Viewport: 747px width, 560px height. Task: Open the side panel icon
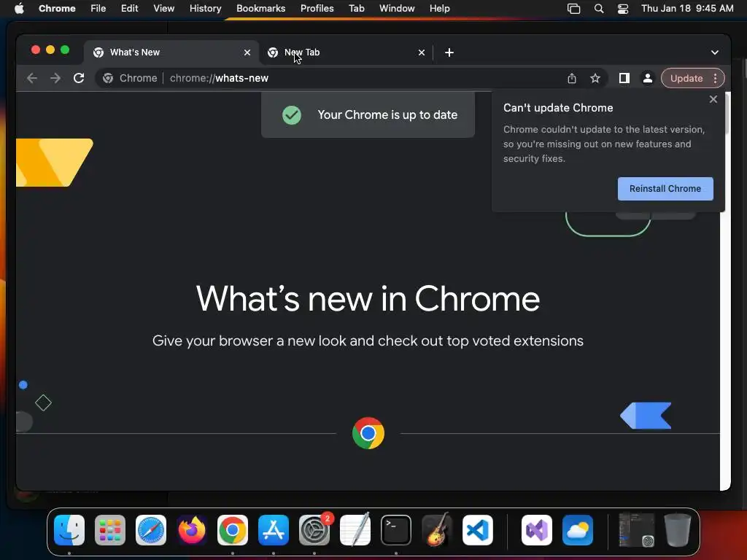point(624,78)
